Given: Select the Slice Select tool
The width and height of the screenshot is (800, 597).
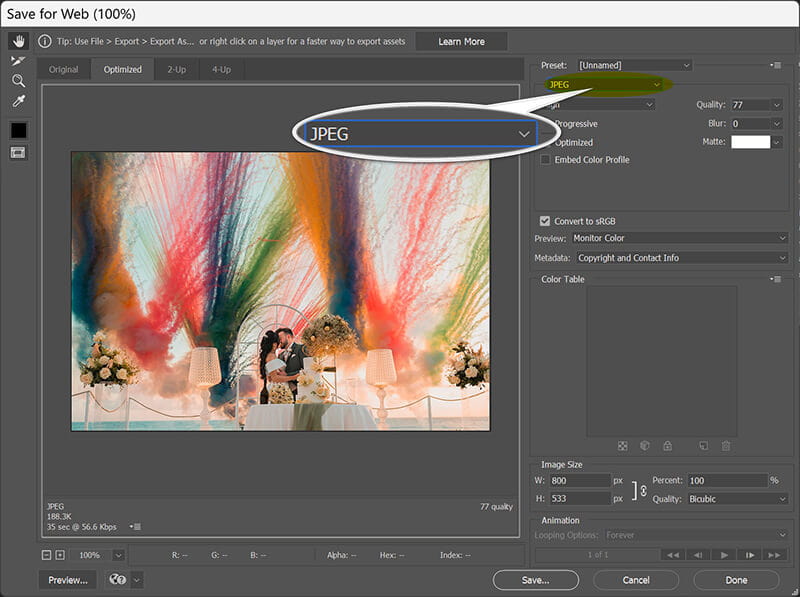Looking at the screenshot, I should [17, 62].
